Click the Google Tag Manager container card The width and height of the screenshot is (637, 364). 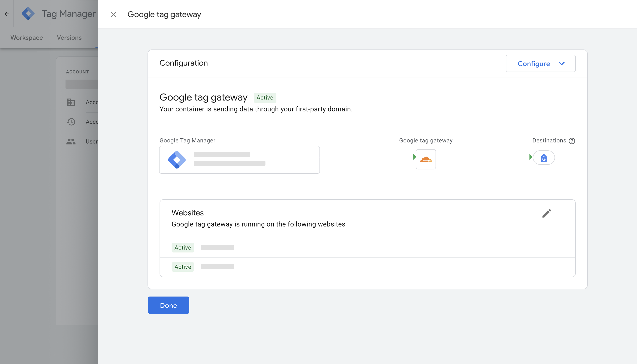(239, 160)
